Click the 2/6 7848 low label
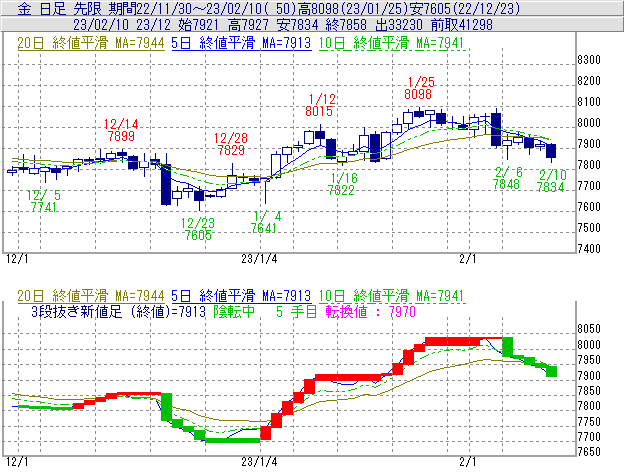 (x=507, y=178)
